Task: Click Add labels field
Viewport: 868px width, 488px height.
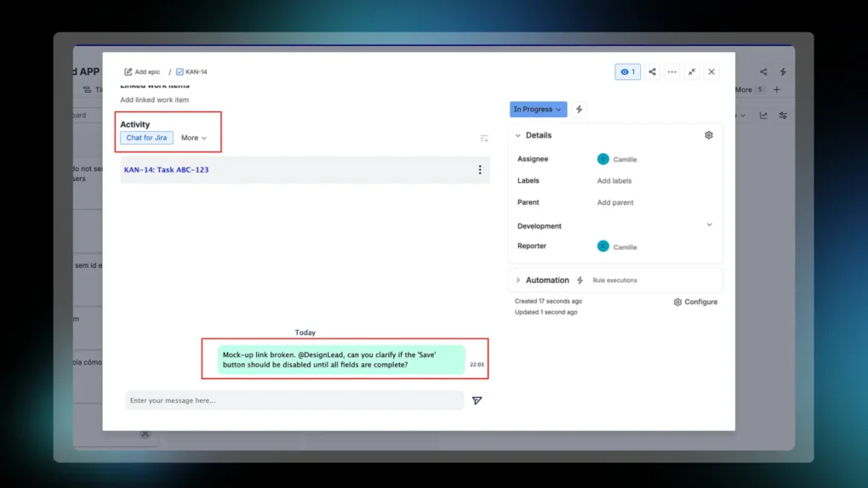Action: 614,181
